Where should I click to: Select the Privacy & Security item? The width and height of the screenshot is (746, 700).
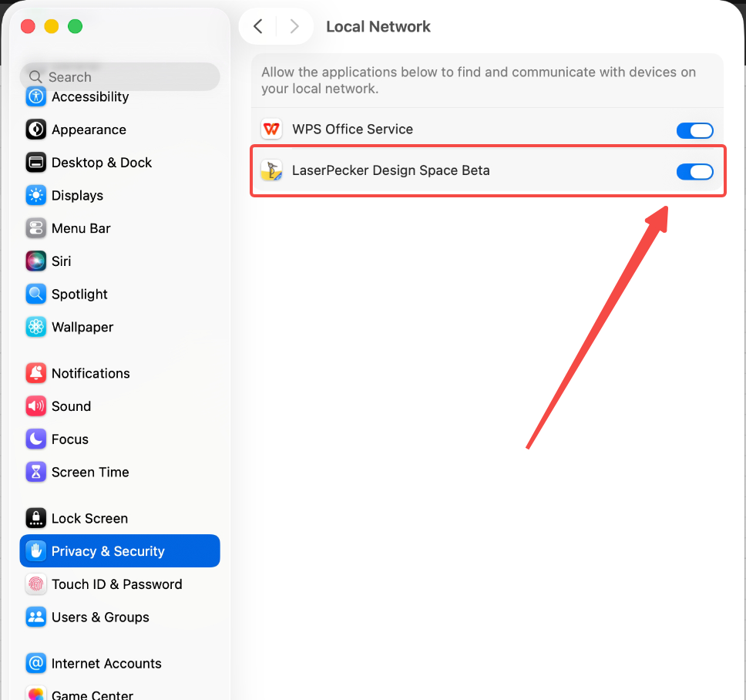pos(119,550)
